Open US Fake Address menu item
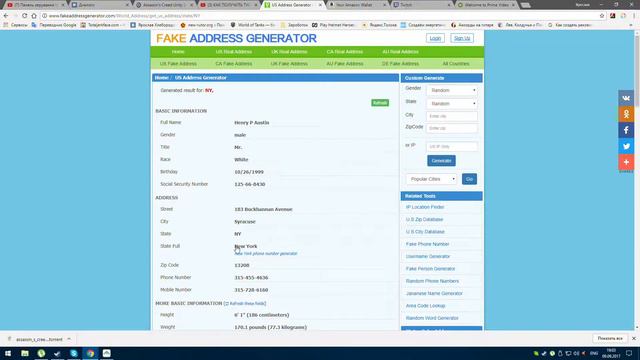This screenshot has width=640, height=360. pyautogui.click(x=178, y=64)
